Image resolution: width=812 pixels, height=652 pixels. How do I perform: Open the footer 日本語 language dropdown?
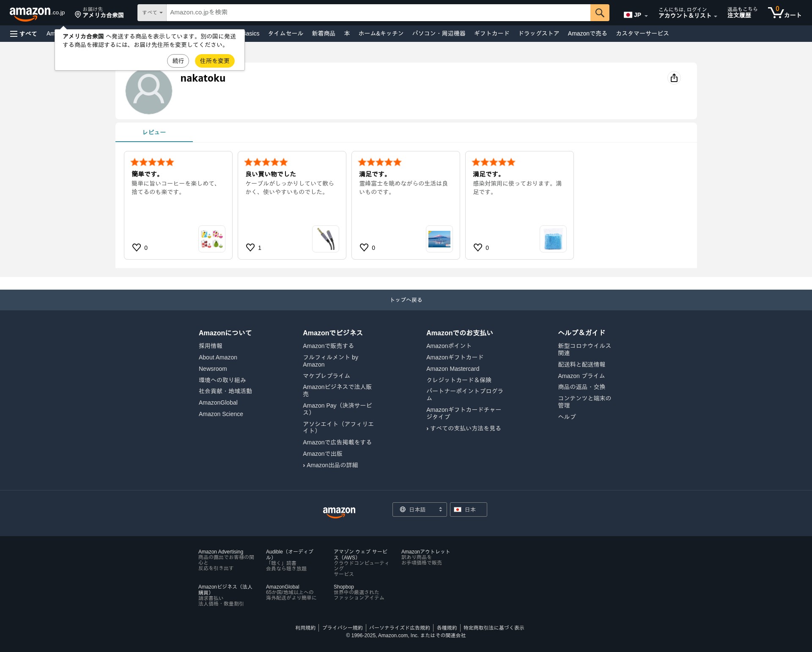(x=420, y=510)
